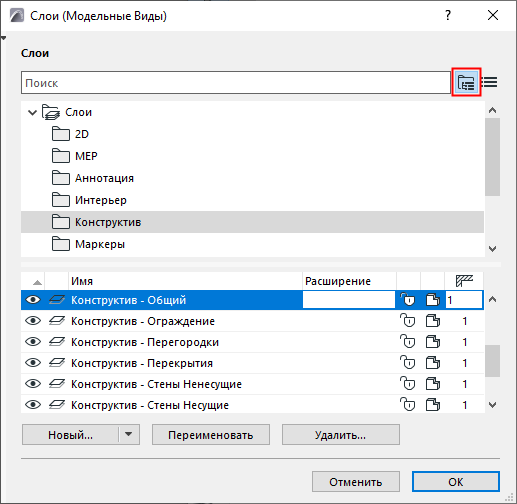Sort layers by Расширение column

(x=349, y=281)
